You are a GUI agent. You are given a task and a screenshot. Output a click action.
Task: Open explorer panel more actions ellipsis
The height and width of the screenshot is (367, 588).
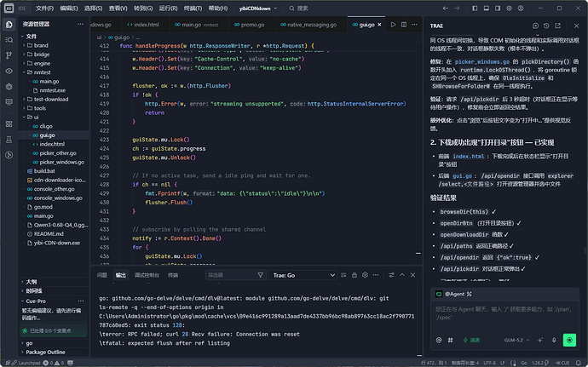point(80,24)
